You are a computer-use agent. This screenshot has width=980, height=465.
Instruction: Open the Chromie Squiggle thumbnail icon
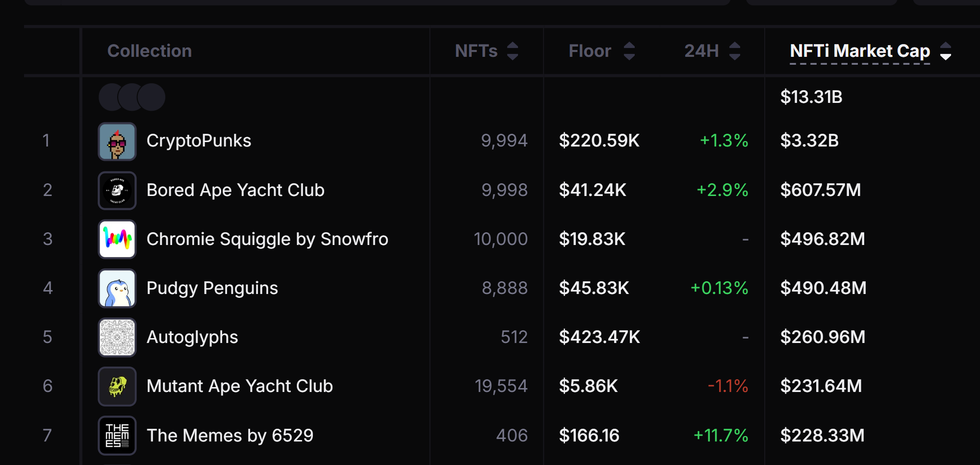(117, 239)
